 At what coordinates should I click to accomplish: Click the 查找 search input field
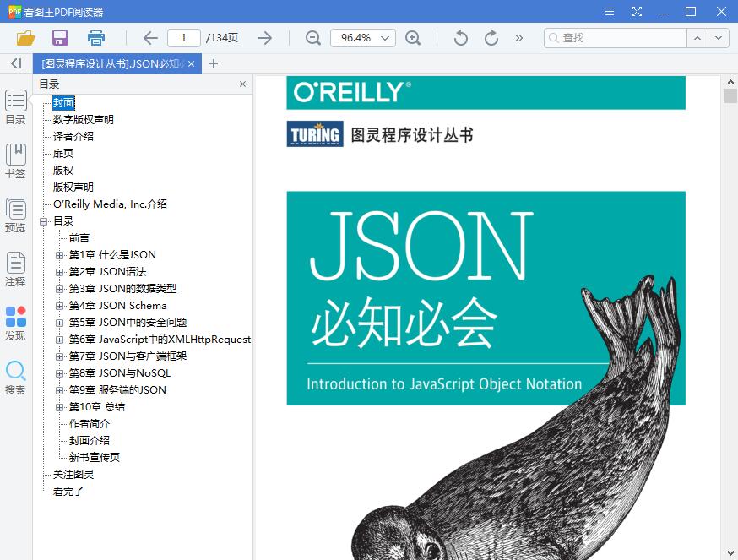click(616, 38)
